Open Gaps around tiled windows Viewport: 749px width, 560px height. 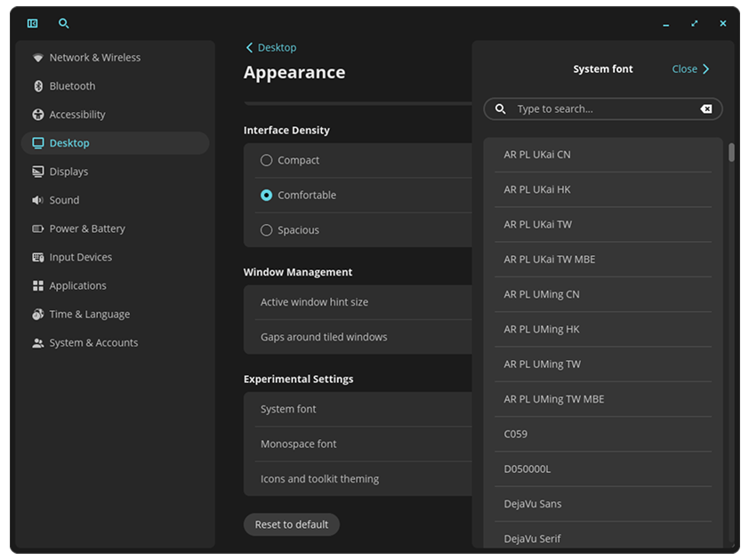click(x=358, y=337)
